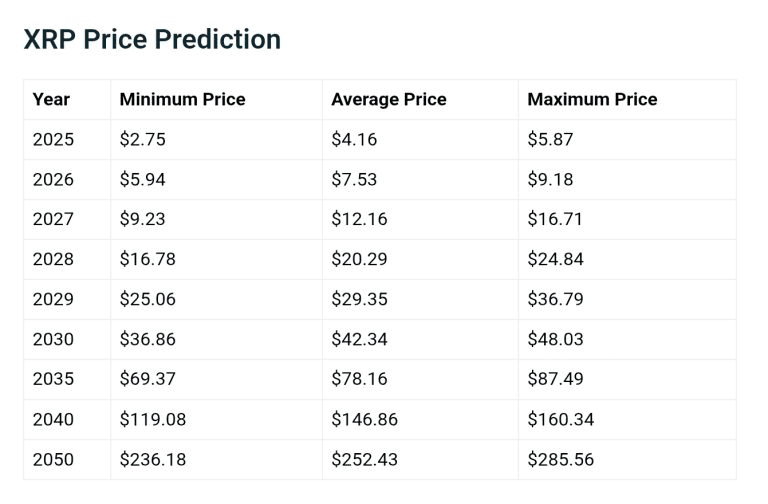Select the $16.71 maximum price cell
The height and width of the screenshot is (504, 768).
tap(555, 219)
